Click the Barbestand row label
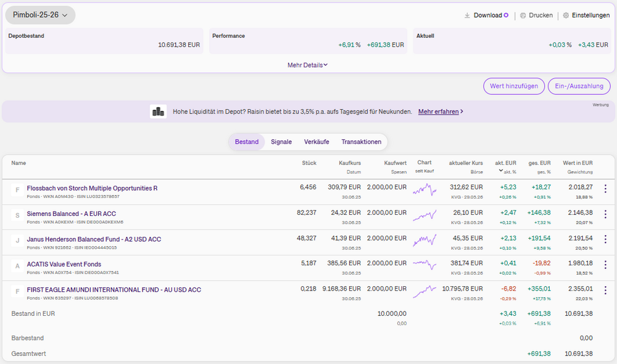The image size is (617, 364). (28, 338)
